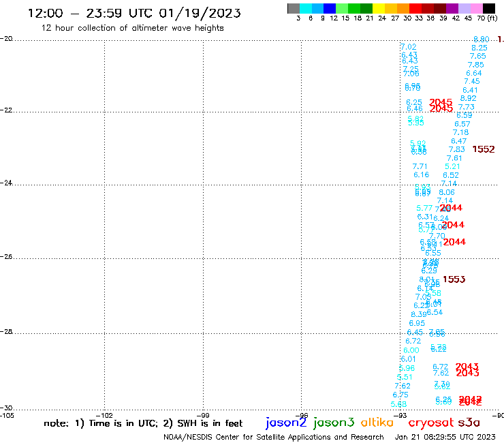Click the wave height value 7.18
This screenshot has height=443, width=504.
pos(460,132)
